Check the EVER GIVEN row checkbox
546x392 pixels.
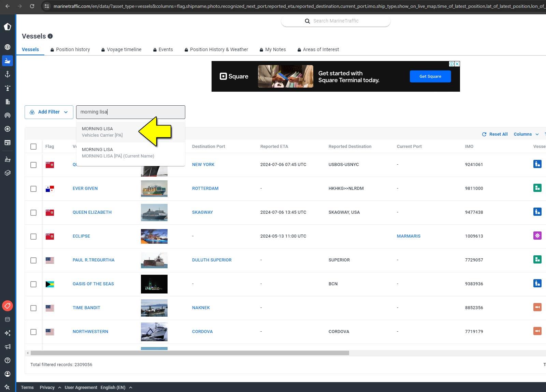[33, 189]
